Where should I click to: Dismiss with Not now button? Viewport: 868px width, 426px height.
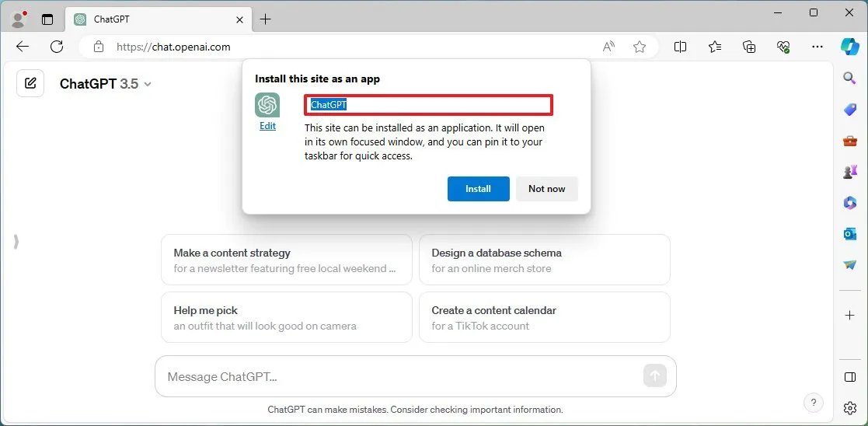547,189
